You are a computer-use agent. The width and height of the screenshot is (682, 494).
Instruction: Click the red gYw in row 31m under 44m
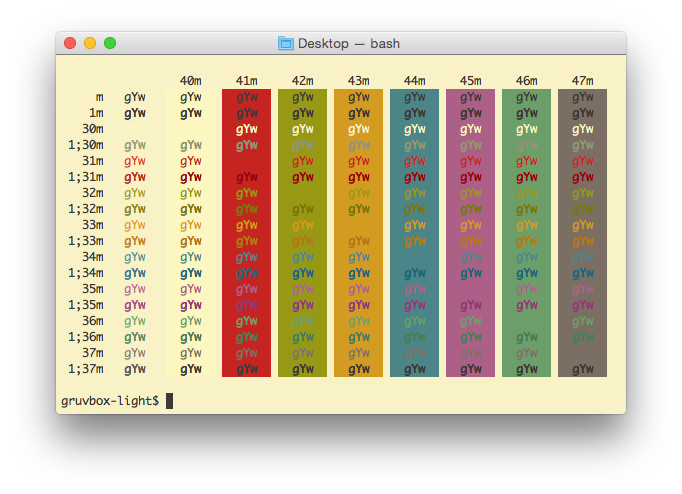(x=415, y=162)
